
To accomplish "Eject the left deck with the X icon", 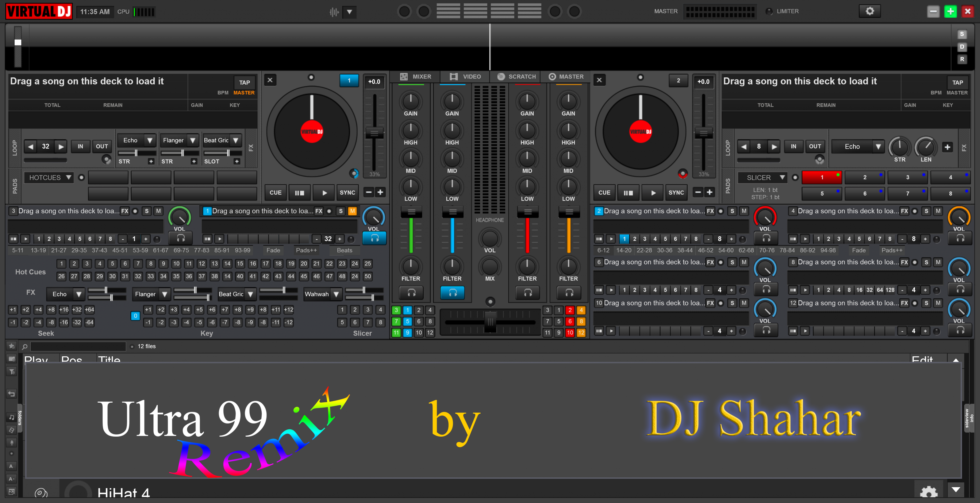I will 270,80.
